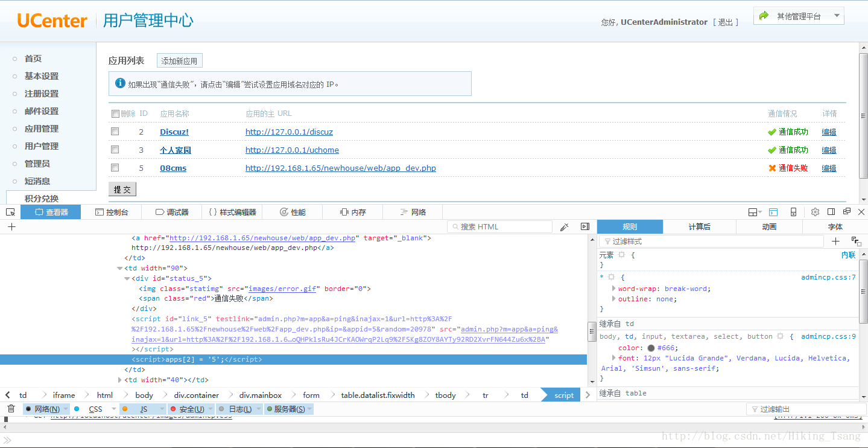The image size is (868, 448).
Task: Click 退出 logout link
Action: pos(726,22)
